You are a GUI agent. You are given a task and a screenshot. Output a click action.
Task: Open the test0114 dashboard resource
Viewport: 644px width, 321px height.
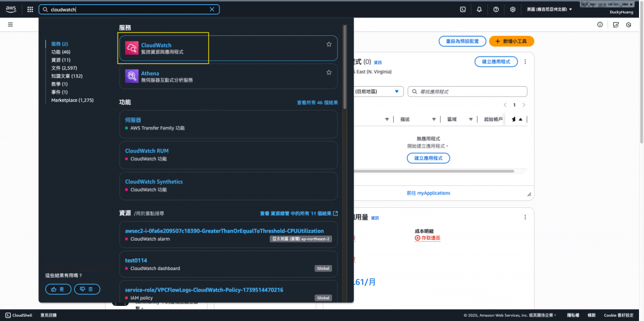tap(228, 264)
